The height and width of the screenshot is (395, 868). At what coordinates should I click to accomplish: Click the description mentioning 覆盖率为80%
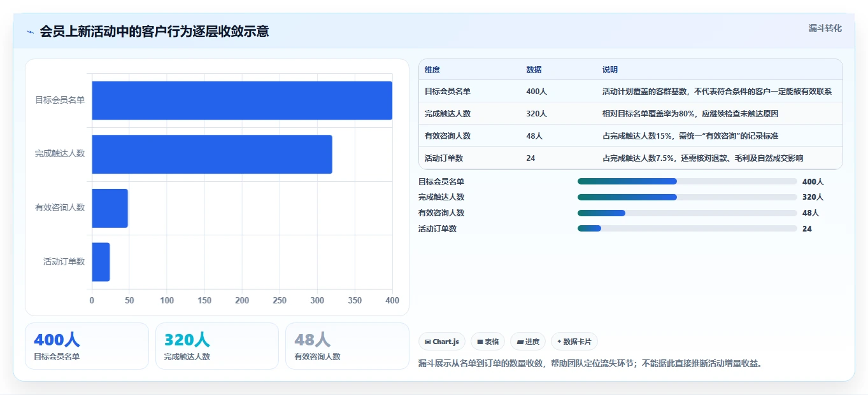click(690, 114)
